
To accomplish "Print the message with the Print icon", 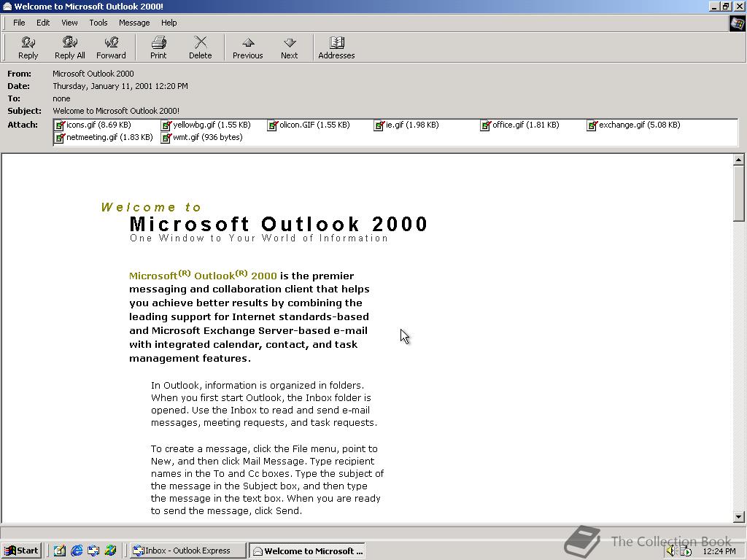I will [158, 47].
